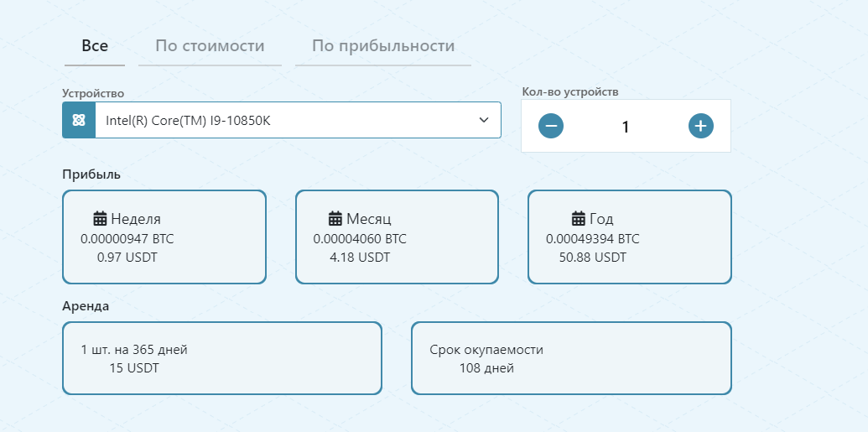868x432 pixels.
Task: Click the device atom icon
Action: pyautogui.click(x=79, y=120)
